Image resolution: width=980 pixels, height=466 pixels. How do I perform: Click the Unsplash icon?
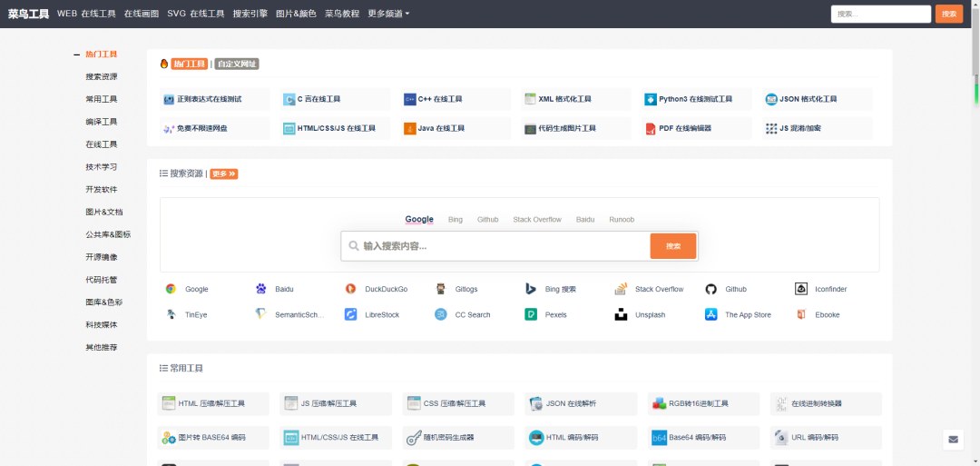[x=621, y=314]
